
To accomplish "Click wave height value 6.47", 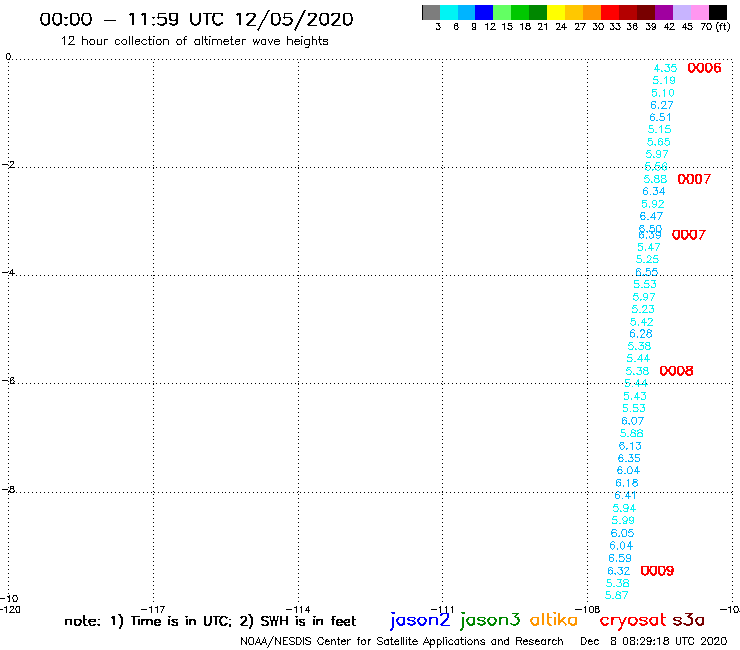I will [x=651, y=216].
